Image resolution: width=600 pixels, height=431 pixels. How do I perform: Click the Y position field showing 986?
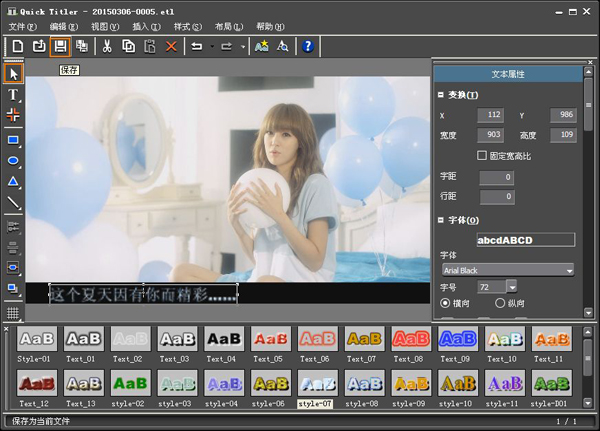pos(563,115)
